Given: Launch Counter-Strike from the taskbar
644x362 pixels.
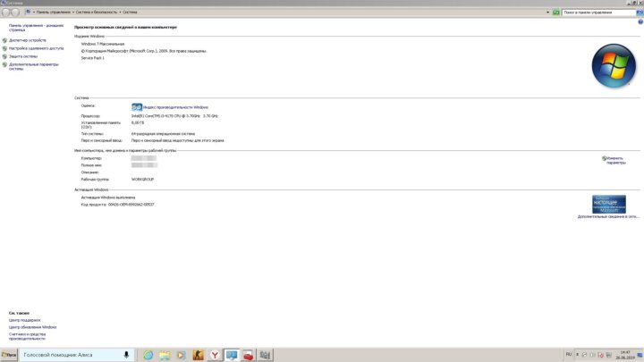Looking at the screenshot, I should pyautogui.click(x=198, y=355).
